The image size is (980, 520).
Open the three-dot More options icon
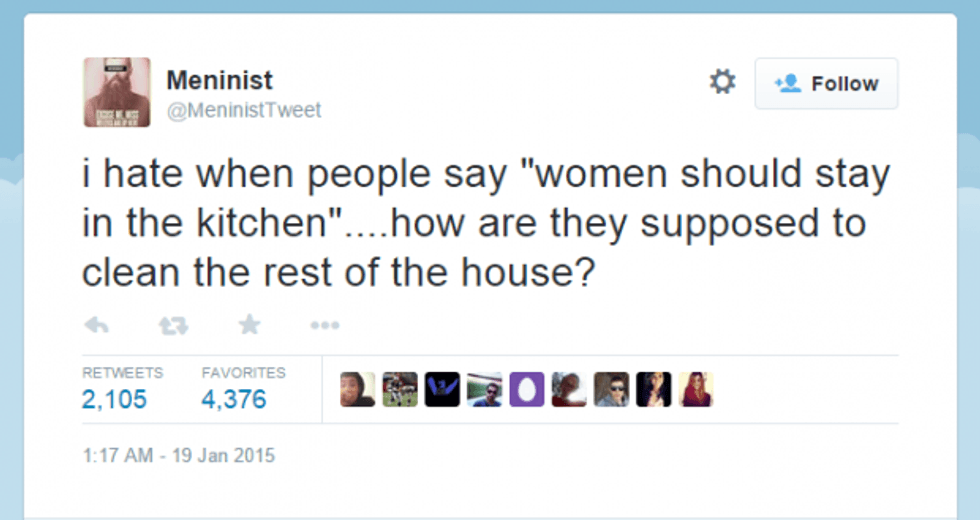324,325
